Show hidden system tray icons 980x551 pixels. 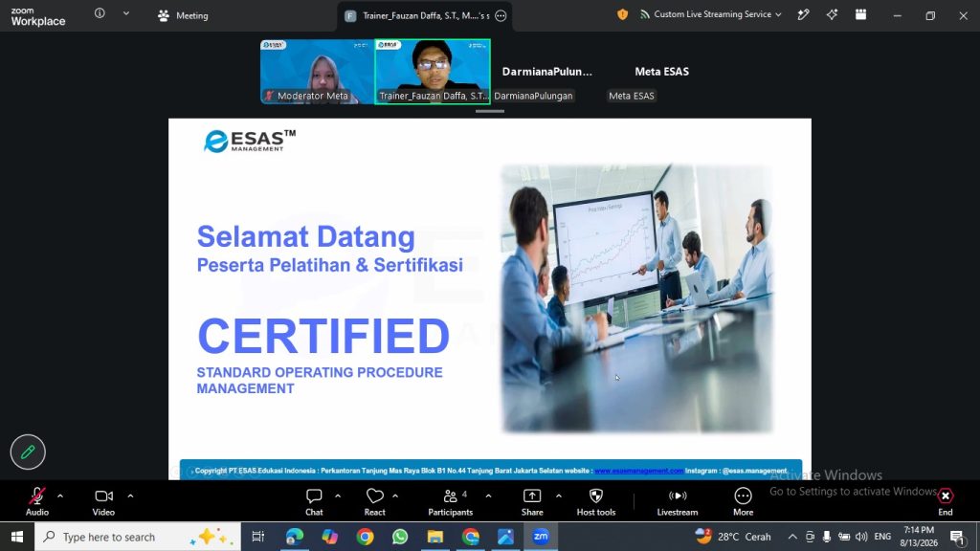[x=791, y=537]
